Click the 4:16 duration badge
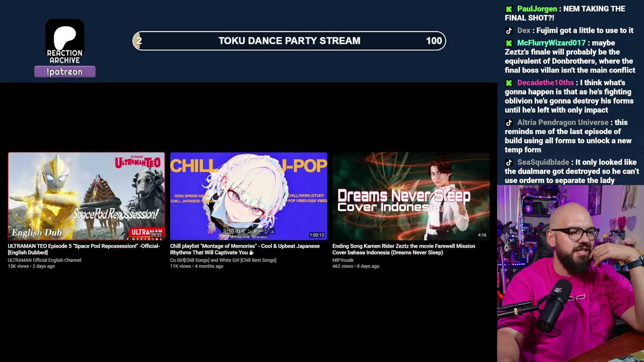This screenshot has height=362, width=644. [x=482, y=235]
